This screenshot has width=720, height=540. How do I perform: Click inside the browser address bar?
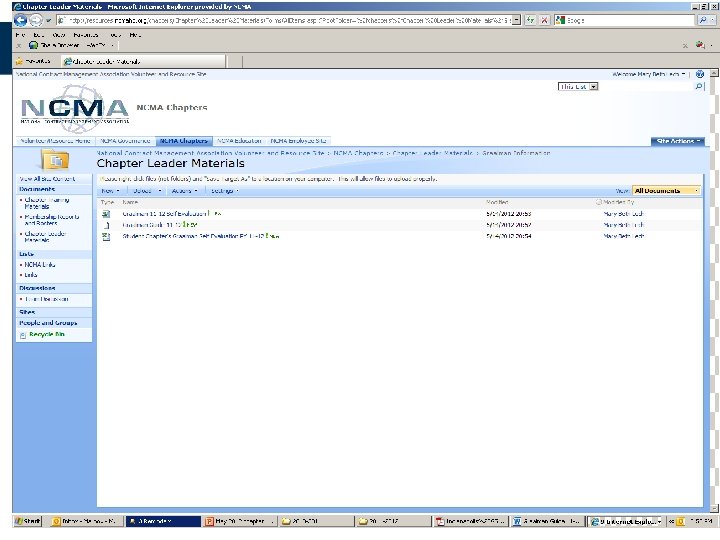[285, 20]
